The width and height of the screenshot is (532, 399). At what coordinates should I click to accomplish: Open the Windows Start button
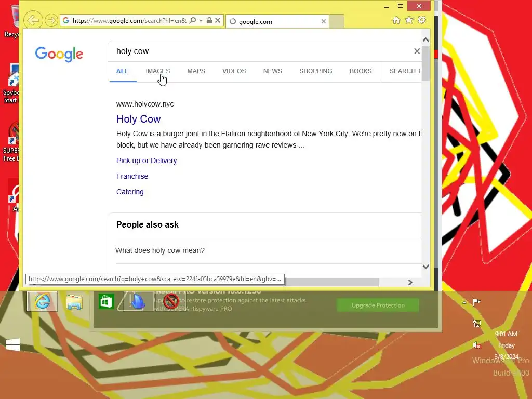click(x=13, y=345)
